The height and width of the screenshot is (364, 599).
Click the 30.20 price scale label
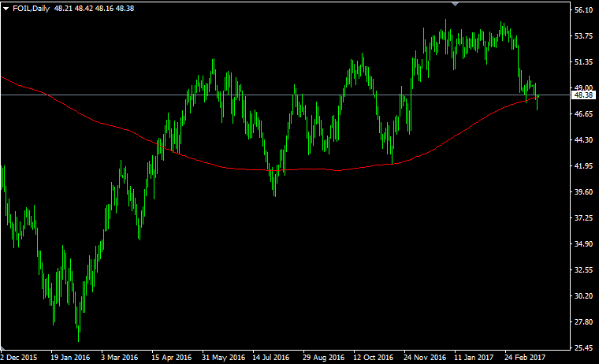point(583,295)
